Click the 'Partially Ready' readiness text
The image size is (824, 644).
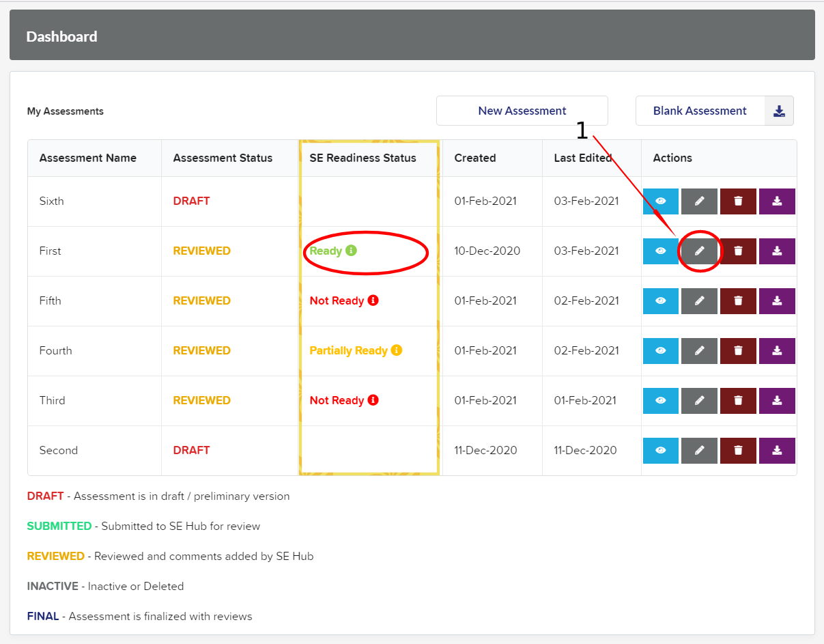[x=348, y=350]
